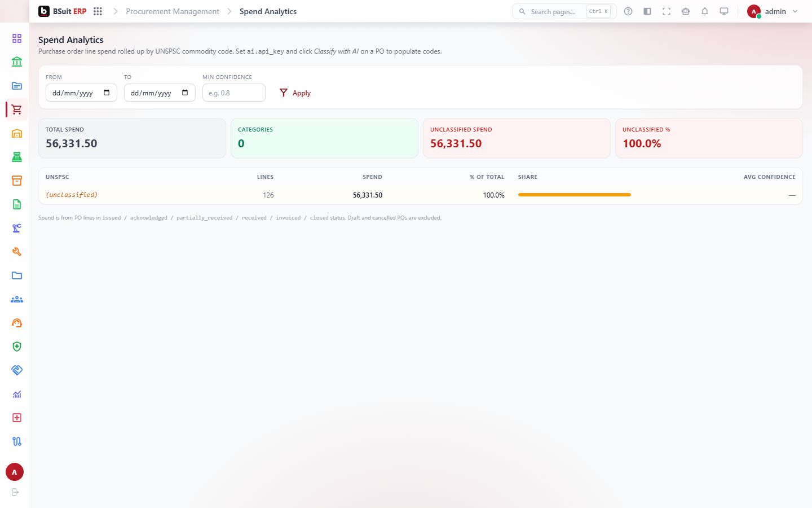Open the warehouse module icon in sidebar

pos(17,133)
